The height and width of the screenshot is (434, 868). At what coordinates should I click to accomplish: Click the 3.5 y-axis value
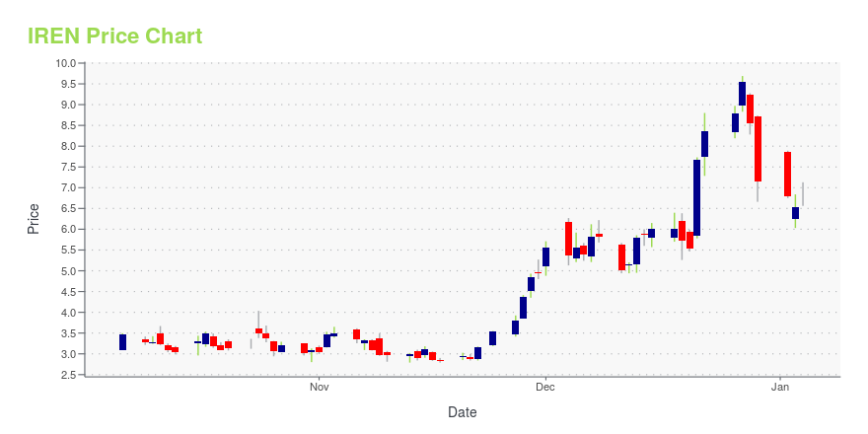coord(69,332)
